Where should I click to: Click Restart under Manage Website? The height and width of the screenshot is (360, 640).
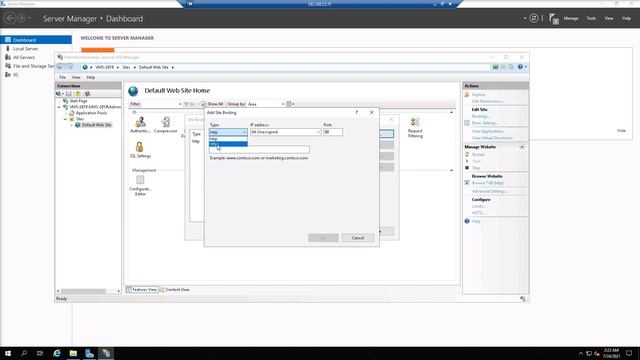coord(478,155)
